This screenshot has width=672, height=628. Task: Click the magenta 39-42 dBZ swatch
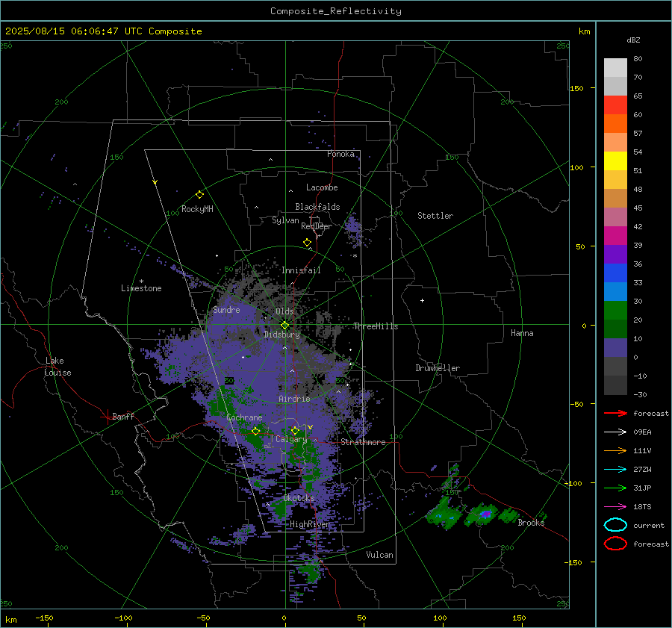coord(615,236)
